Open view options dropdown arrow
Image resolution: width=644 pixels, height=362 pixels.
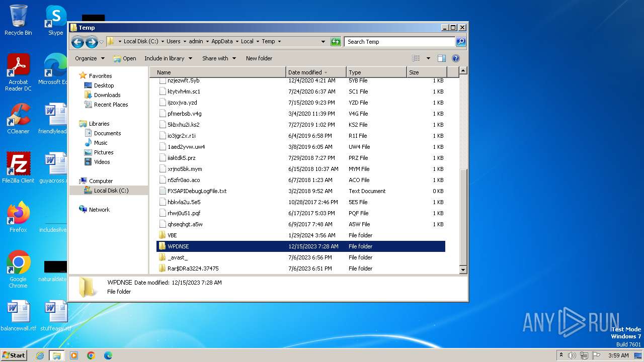tap(428, 58)
